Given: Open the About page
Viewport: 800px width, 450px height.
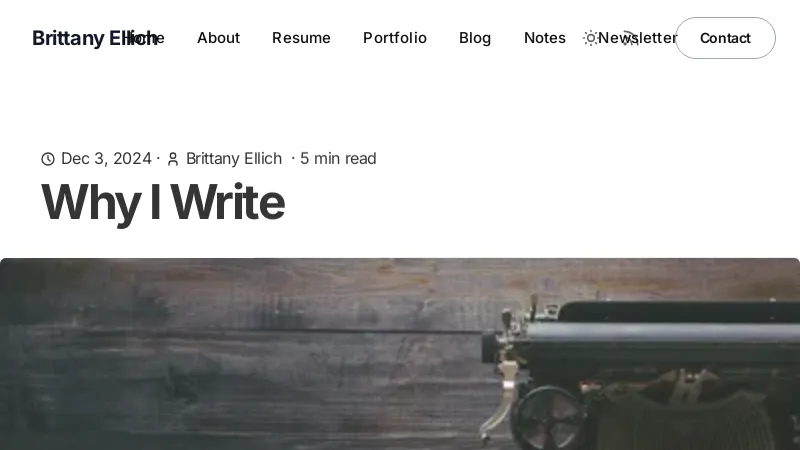Looking at the screenshot, I should point(218,38).
